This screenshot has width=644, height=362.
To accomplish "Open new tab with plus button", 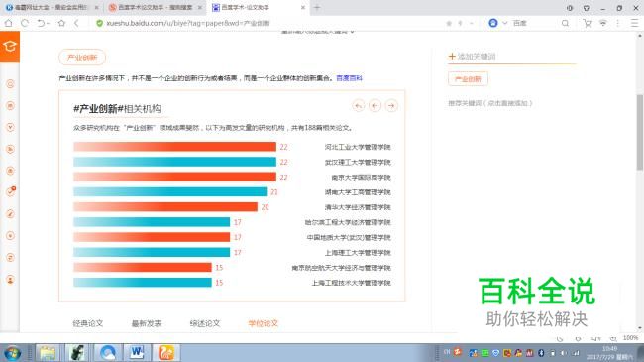I will 317,7.
